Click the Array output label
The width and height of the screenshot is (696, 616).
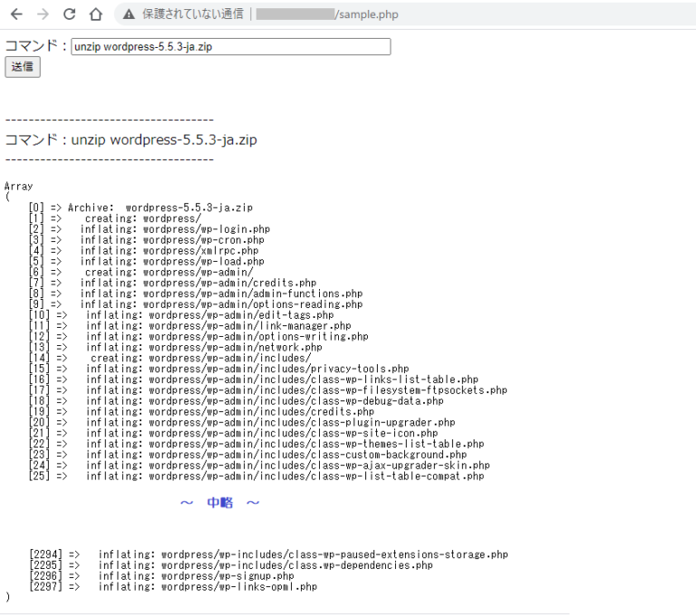pyautogui.click(x=18, y=186)
